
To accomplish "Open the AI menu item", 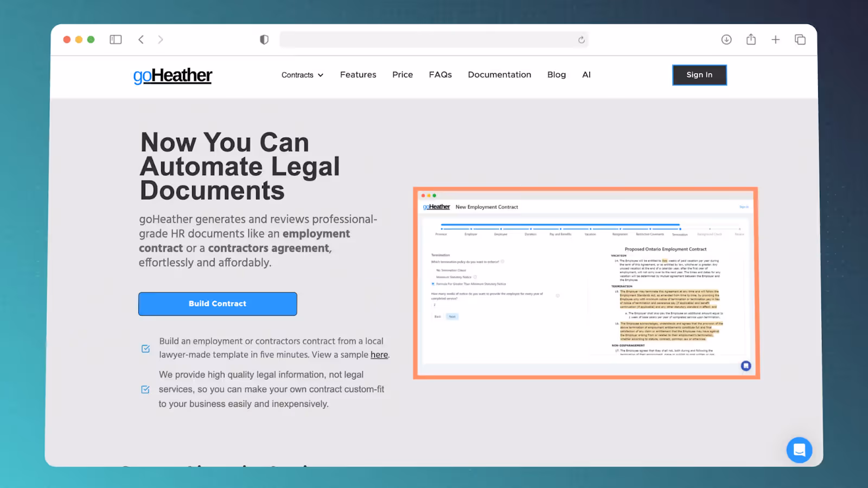I will [x=586, y=75].
